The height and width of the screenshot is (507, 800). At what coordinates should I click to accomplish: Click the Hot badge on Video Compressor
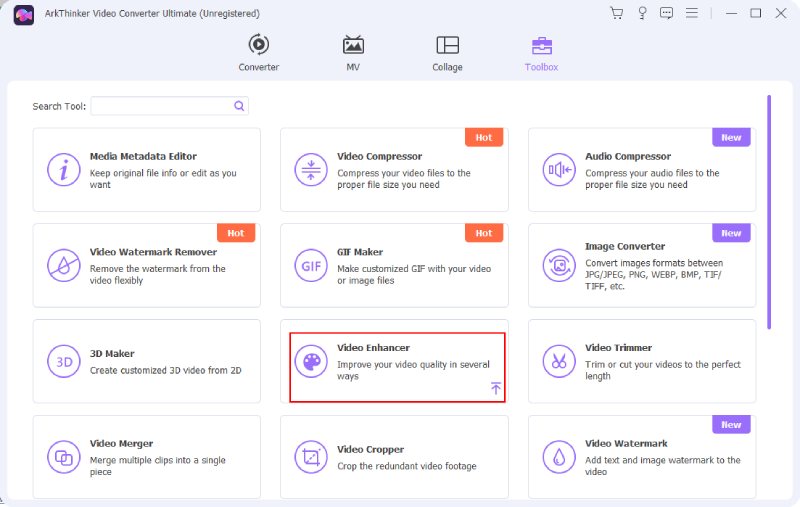point(484,137)
